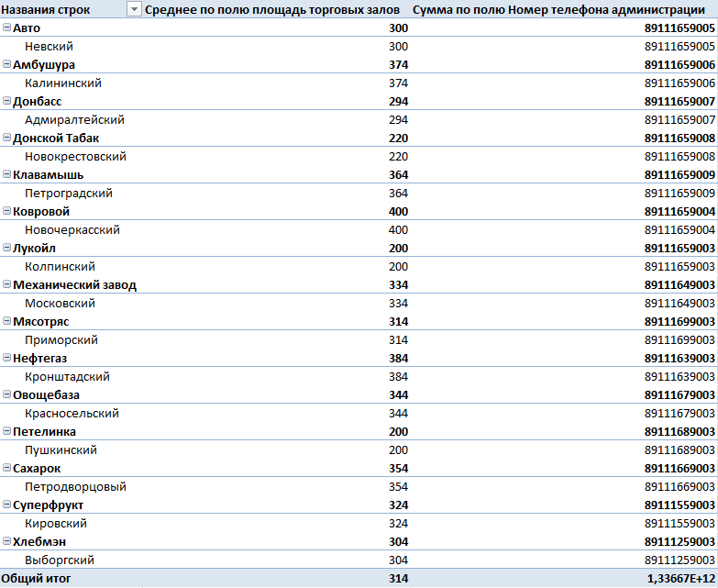Screen dimensions: 718x588
Task: Collapse the Авто group
Action: point(6,28)
